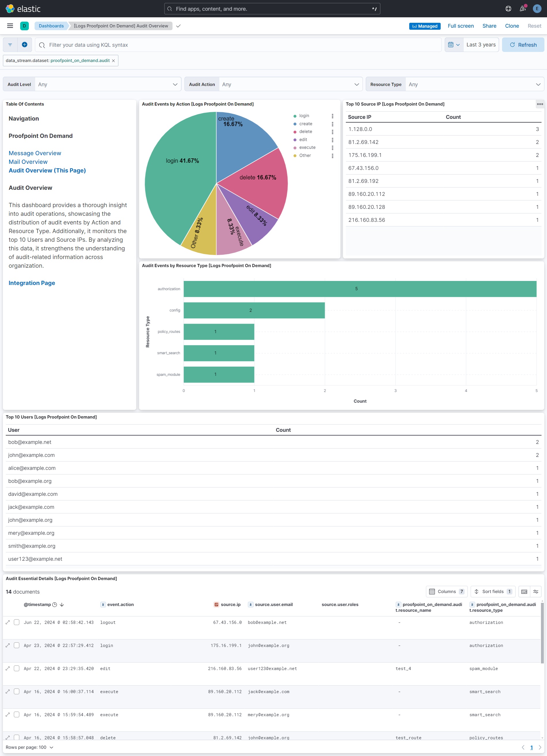The image size is (547, 756).
Task: Open the Integration Page link
Action: [x=32, y=283]
